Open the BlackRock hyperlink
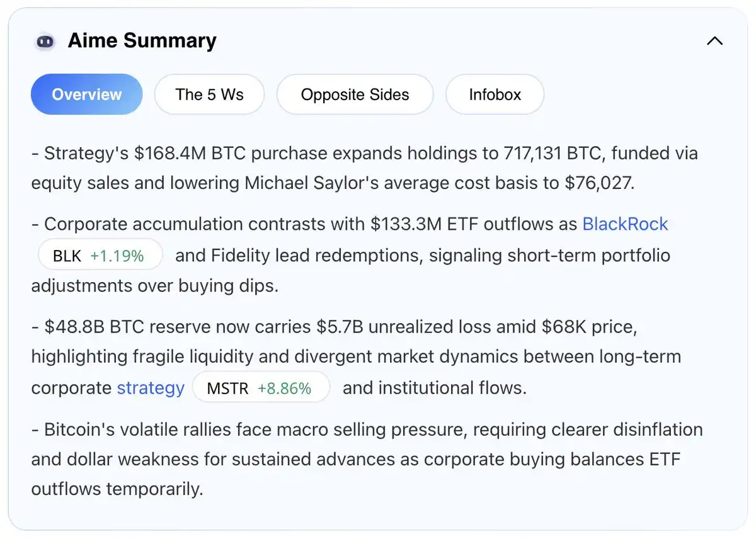The height and width of the screenshot is (539, 756). pyautogui.click(x=625, y=224)
